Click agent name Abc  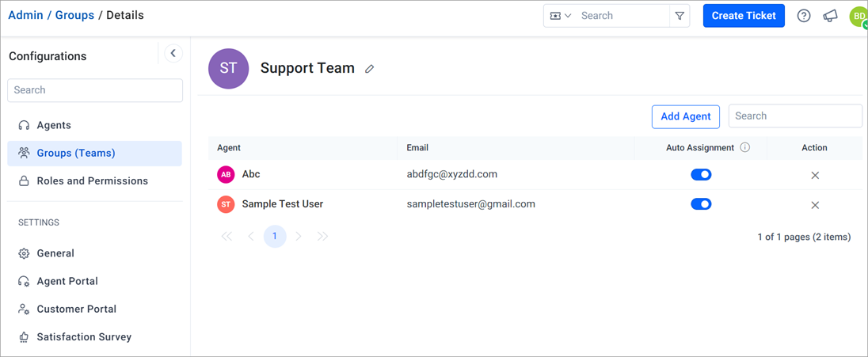251,174
